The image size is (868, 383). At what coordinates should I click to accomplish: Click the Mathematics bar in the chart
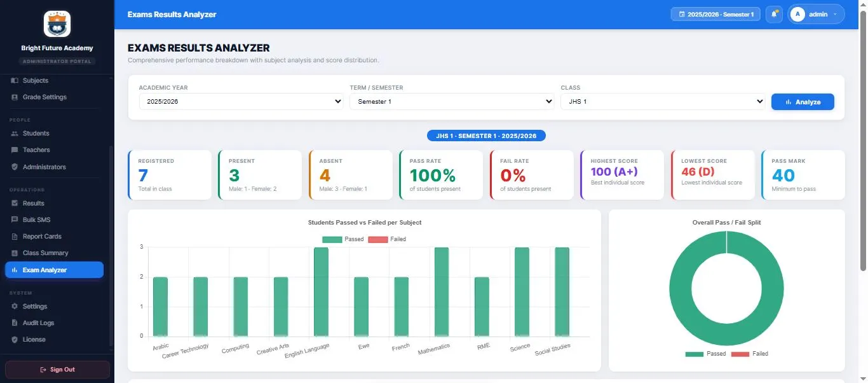click(442, 291)
